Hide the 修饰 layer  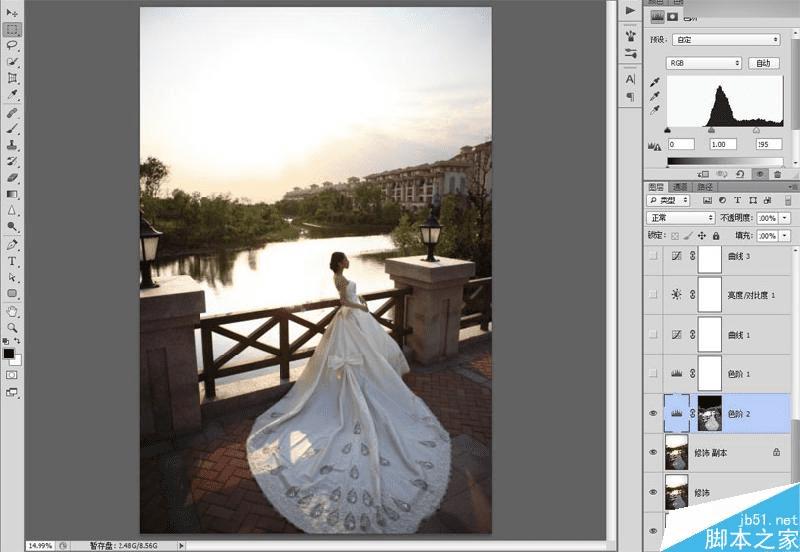[x=653, y=492]
